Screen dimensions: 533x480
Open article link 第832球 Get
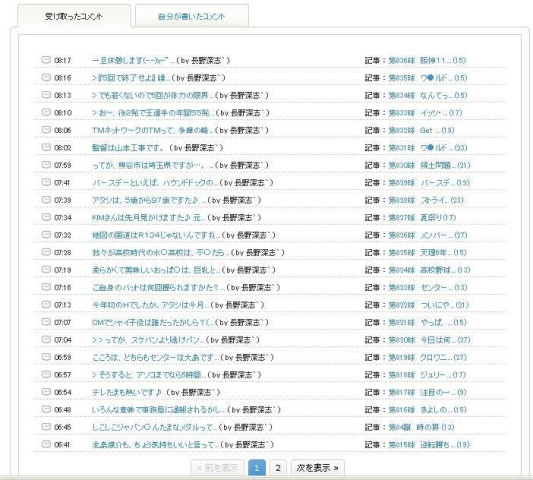click(421, 130)
